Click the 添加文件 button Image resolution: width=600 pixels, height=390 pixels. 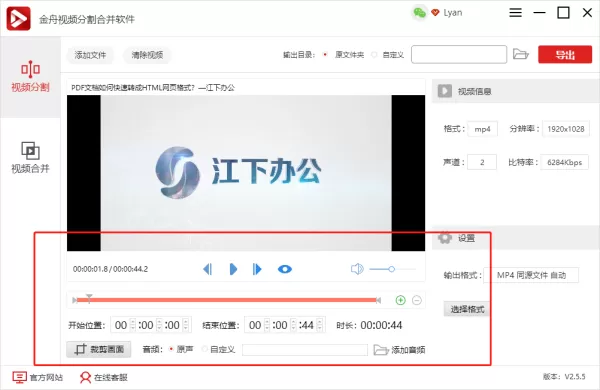point(90,55)
